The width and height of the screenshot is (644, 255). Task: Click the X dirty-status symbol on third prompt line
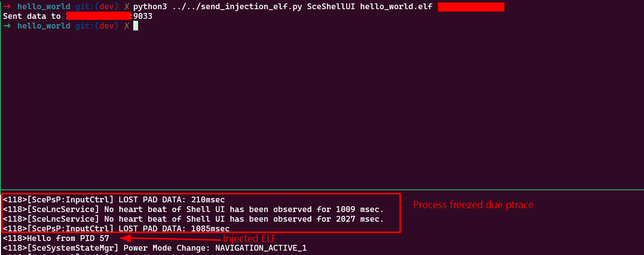(x=126, y=26)
